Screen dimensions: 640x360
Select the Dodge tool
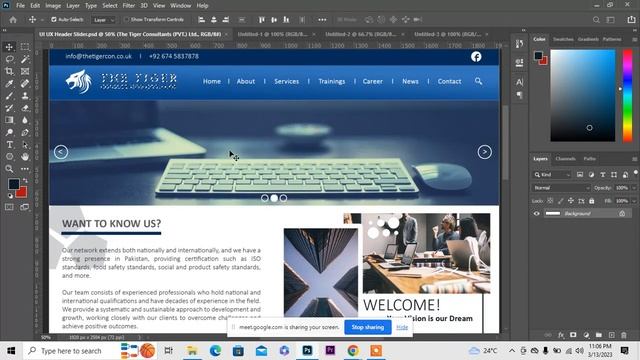(x=9, y=132)
